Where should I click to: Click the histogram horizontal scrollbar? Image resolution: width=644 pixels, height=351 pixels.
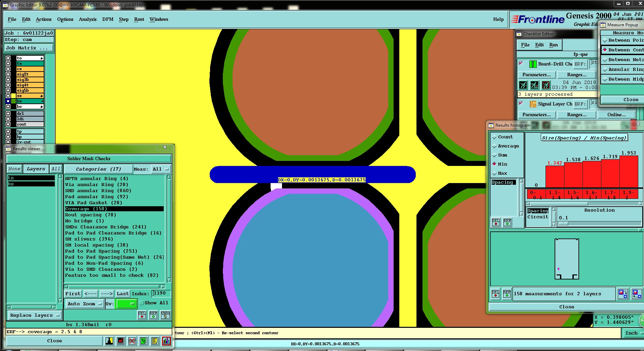[x=584, y=204]
